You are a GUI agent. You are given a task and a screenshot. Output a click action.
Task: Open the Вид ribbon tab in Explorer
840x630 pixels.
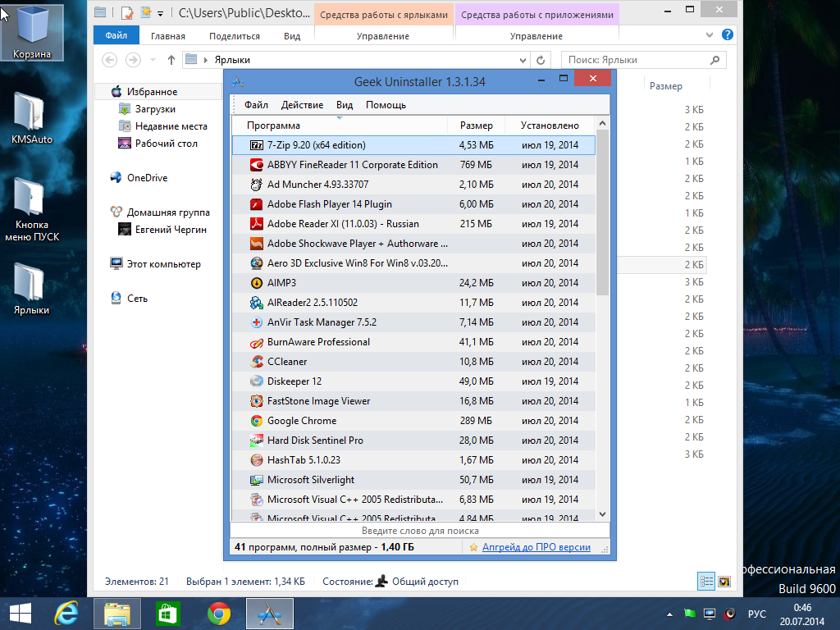292,36
